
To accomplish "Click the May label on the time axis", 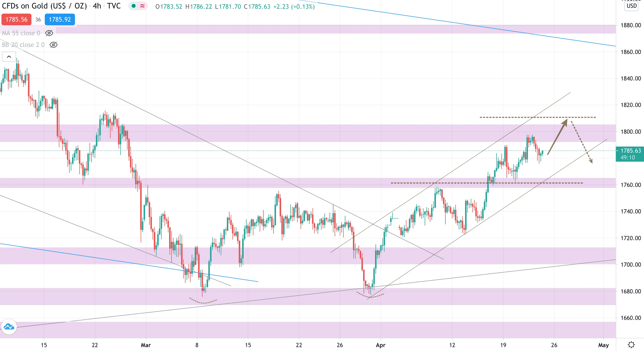I will click(x=604, y=345).
